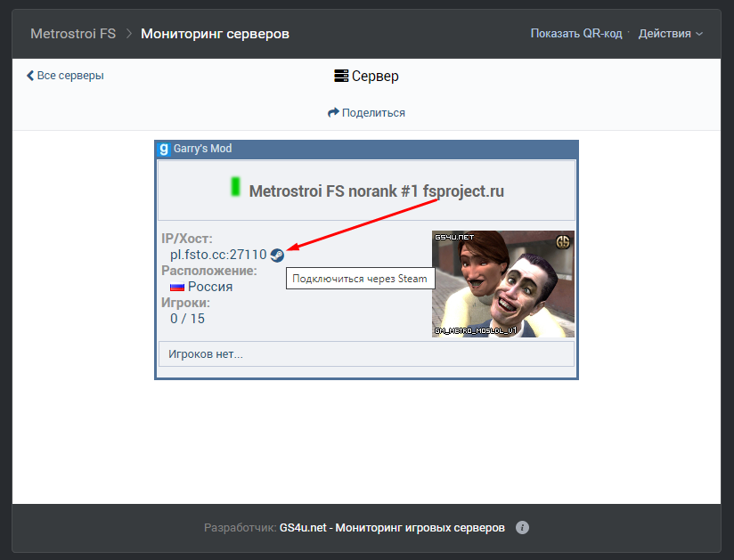Click the server stack icon beside Сервер
734x560 pixels.
341,77
